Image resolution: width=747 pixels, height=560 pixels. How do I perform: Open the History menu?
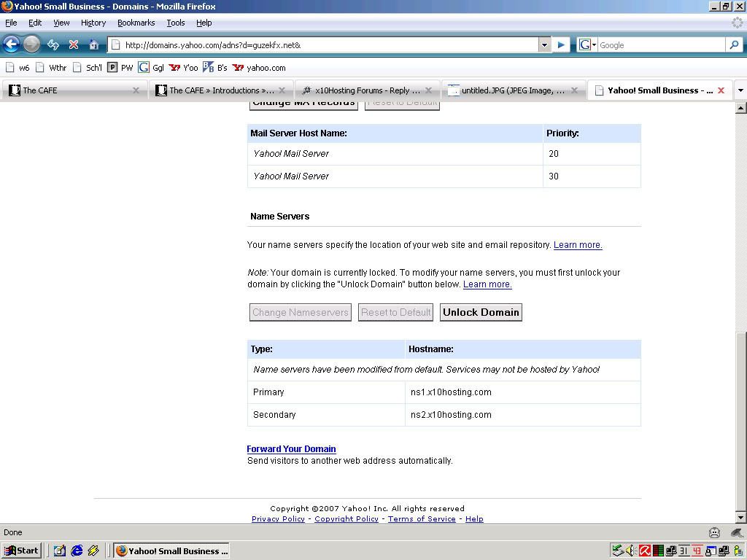tap(93, 23)
